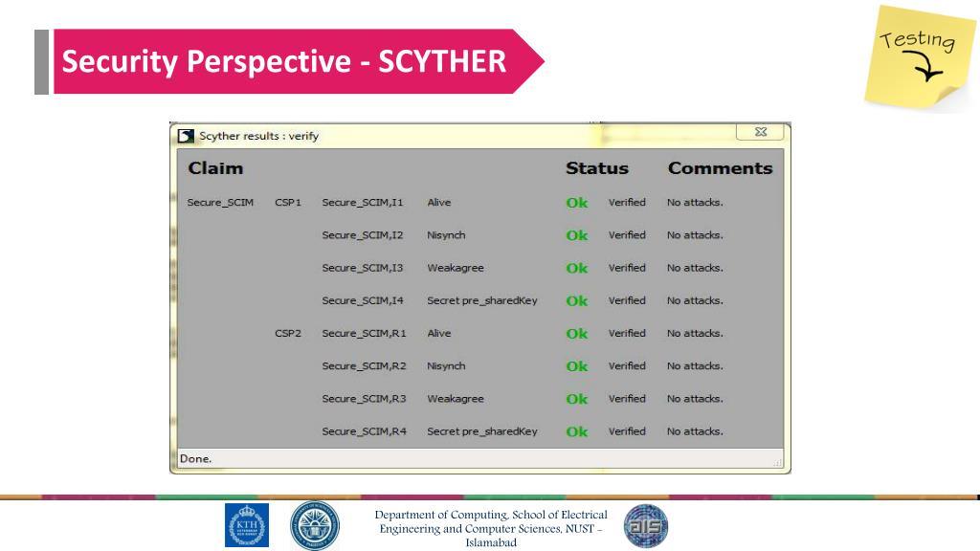Viewport: 980px width, 551px height.
Task: Click the NUST university seal logo
Action: [315, 525]
